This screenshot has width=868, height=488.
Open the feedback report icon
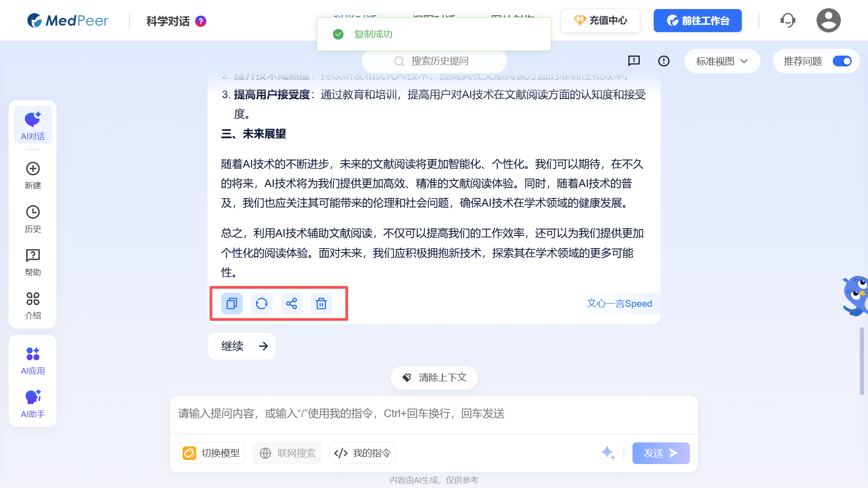pos(634,61)
